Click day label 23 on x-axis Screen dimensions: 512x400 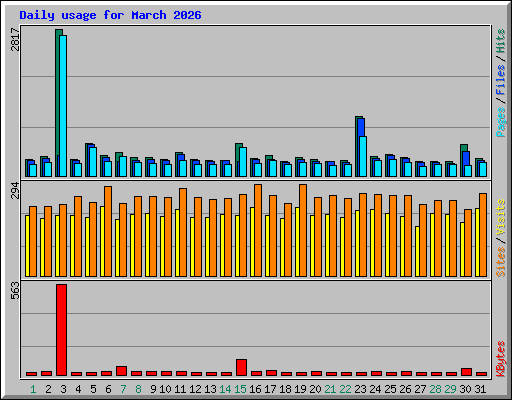click(x=360, y=389)
